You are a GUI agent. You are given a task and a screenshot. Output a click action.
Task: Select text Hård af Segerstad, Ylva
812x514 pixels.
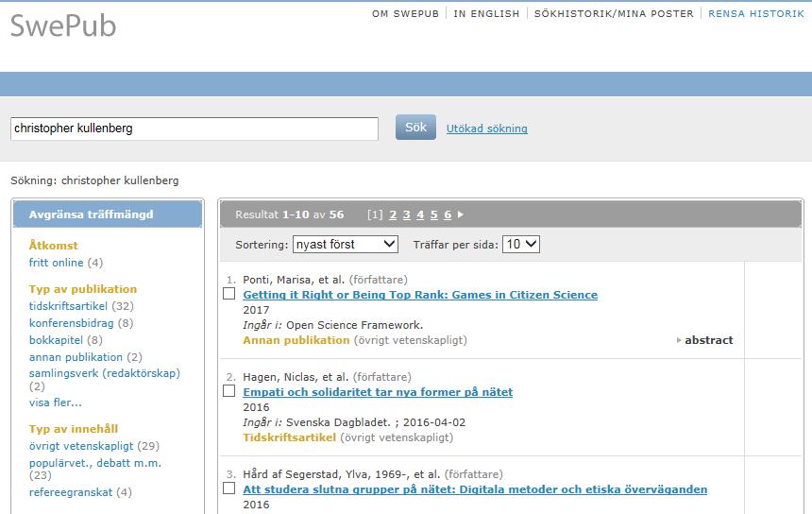point(305,474)
